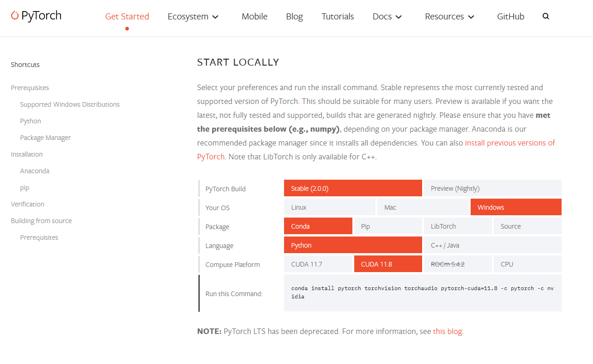This screenshot has height=364, width=593.
Task: Open the Resources dropdown menu
Action: point(449,17)
